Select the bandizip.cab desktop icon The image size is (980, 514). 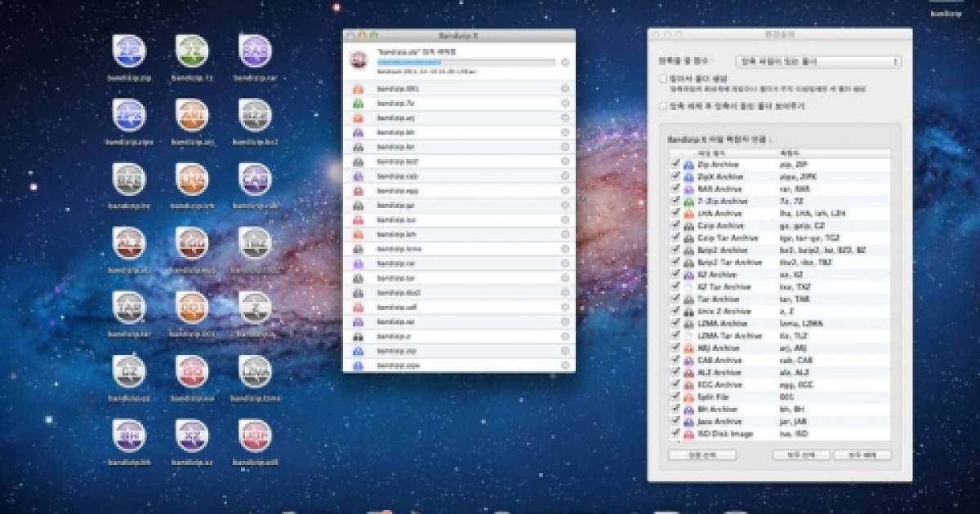256,180
